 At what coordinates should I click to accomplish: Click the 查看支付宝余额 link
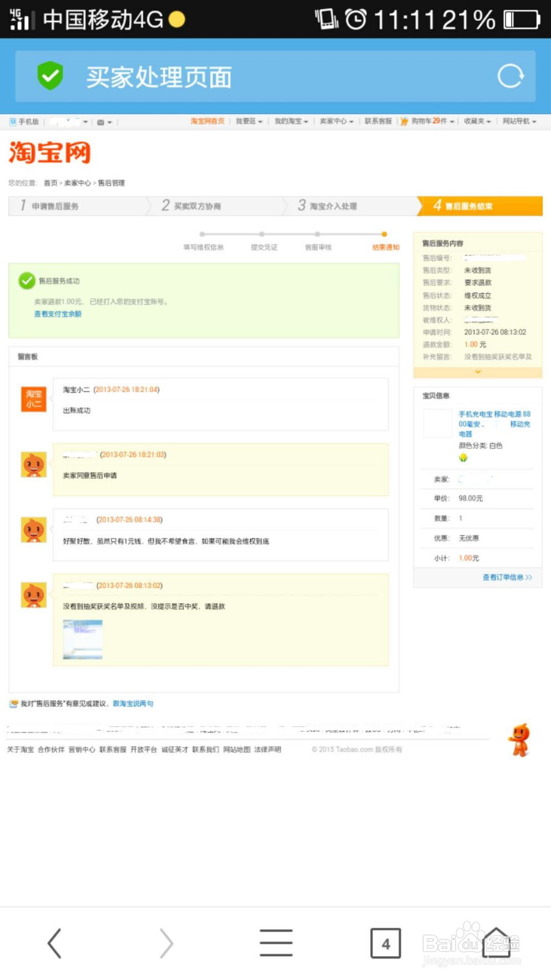pyautogui.click(x=58, y=314)
